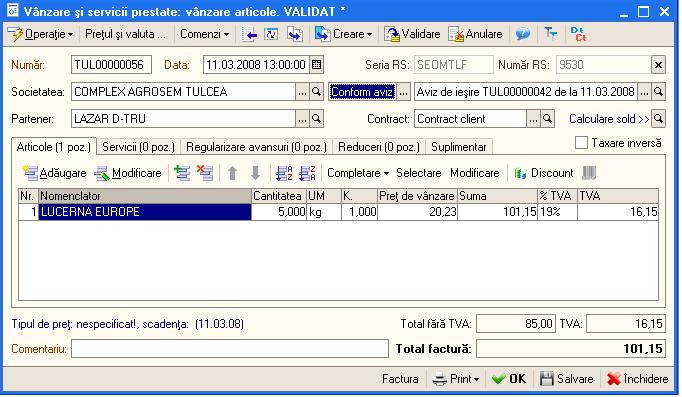This screenshot has width=682, height=397.
Task: Click the Selectare toolbar button
Action: (x=418, y=173)
